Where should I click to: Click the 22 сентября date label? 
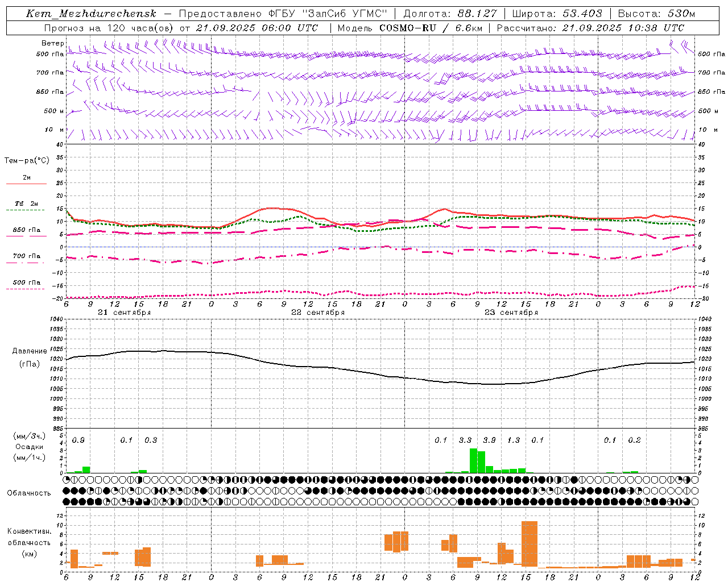[x=318, y=312]
